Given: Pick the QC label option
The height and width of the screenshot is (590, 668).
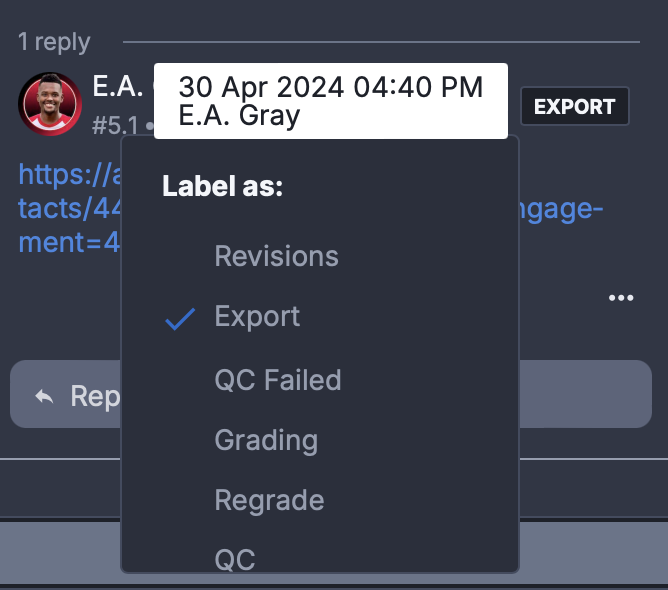Looking at the screenshot, I should pos(235,558).
